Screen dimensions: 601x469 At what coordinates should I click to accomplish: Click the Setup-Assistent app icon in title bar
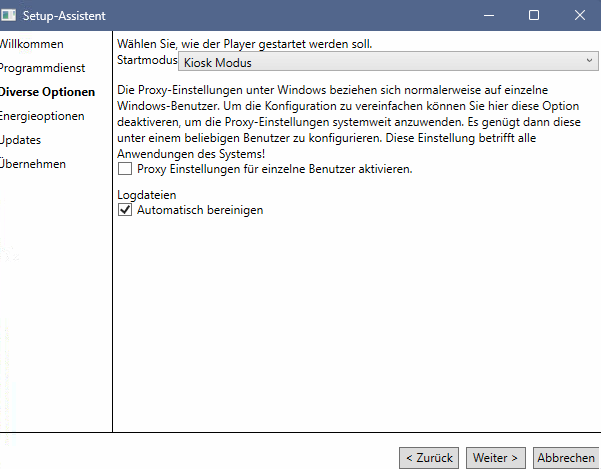coord(8,15)
